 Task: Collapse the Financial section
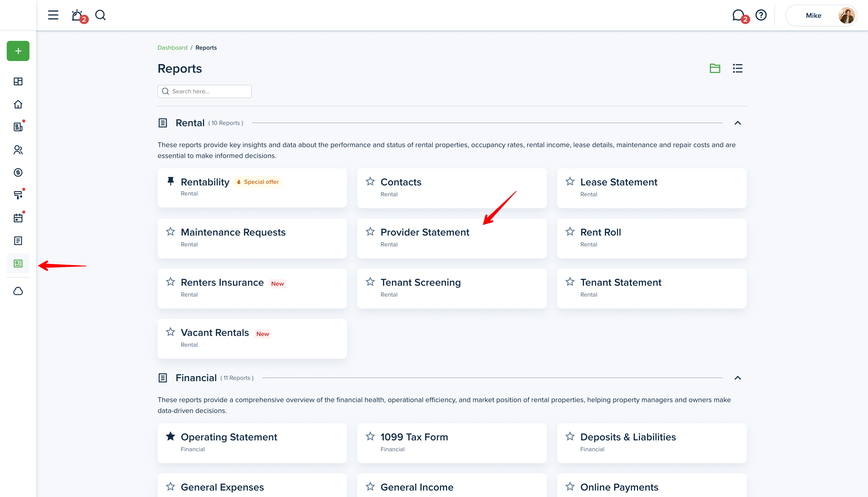[x=738, y=378]
